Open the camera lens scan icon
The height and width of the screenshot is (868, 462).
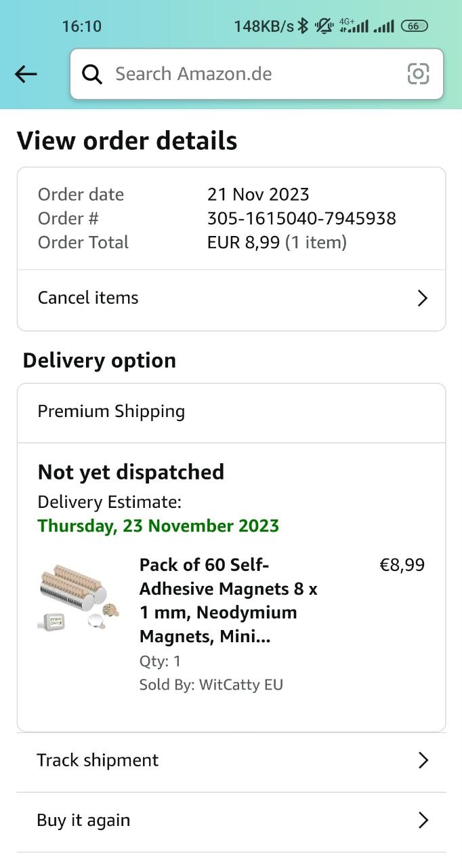[x=418, y=74]
